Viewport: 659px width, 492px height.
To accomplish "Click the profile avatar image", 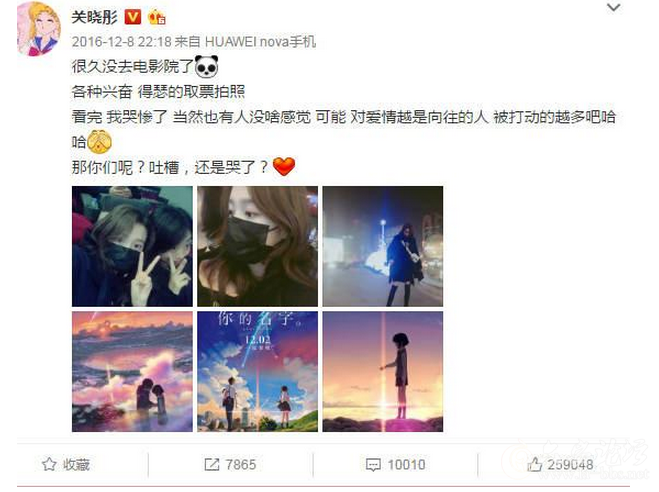I will [39, 29].
